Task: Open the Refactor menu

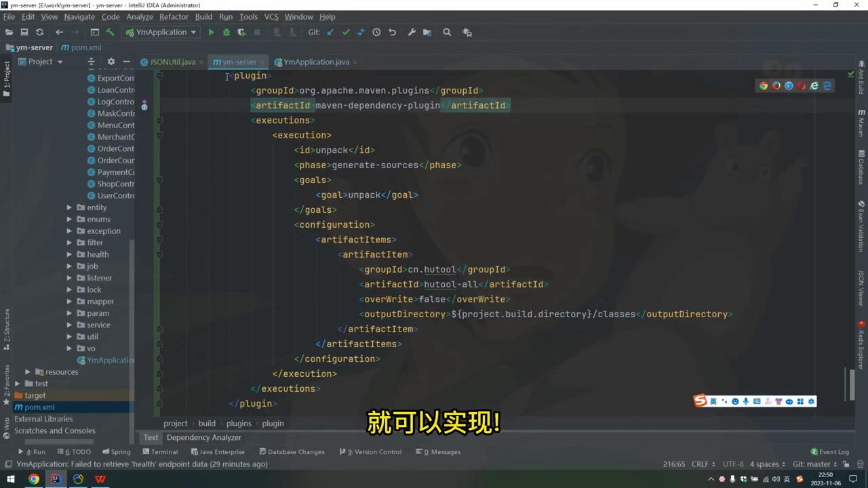Action: (x=174, y=17)
